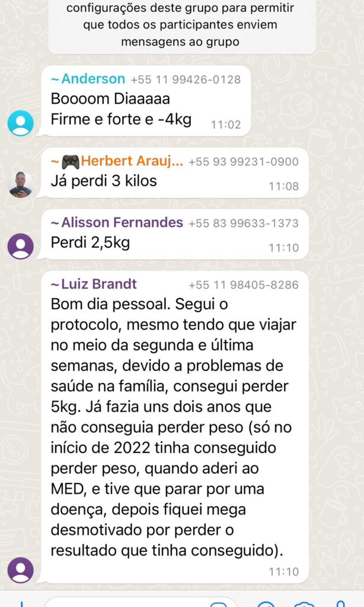Tap sender name Herbert Arauj...
Screen dimensions: 364x607
coord(132,161)
